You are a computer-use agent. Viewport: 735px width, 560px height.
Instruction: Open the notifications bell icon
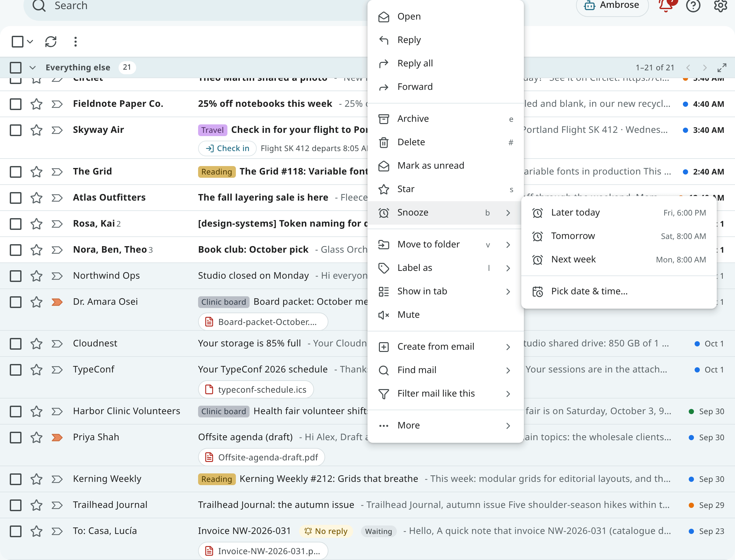click(x=666, y=6)
